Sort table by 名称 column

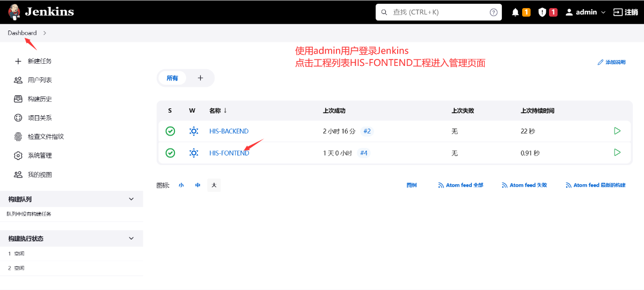pos(218,110)
